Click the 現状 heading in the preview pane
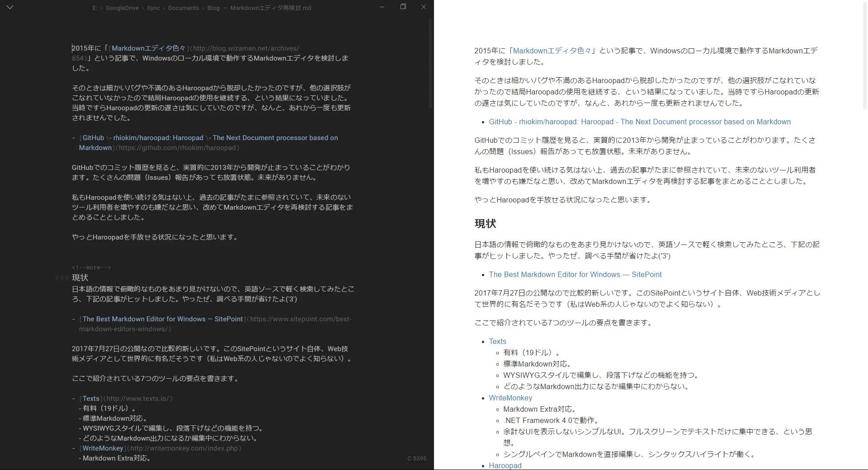The height and width of the screenshot is (470, 868). 485,224
